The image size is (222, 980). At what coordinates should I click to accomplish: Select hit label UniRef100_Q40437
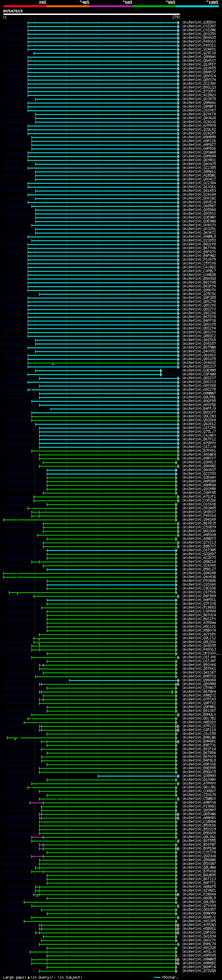(199, 470)
